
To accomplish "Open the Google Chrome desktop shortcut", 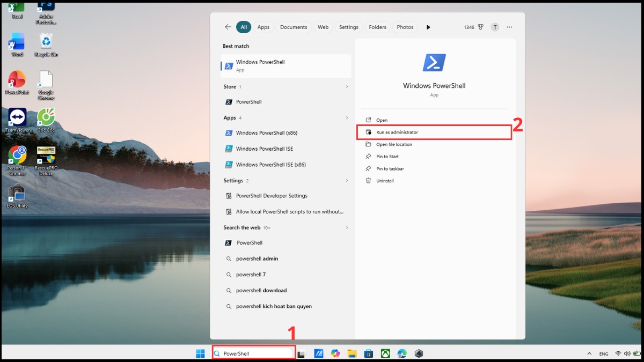I will click(x=46, y=85).
